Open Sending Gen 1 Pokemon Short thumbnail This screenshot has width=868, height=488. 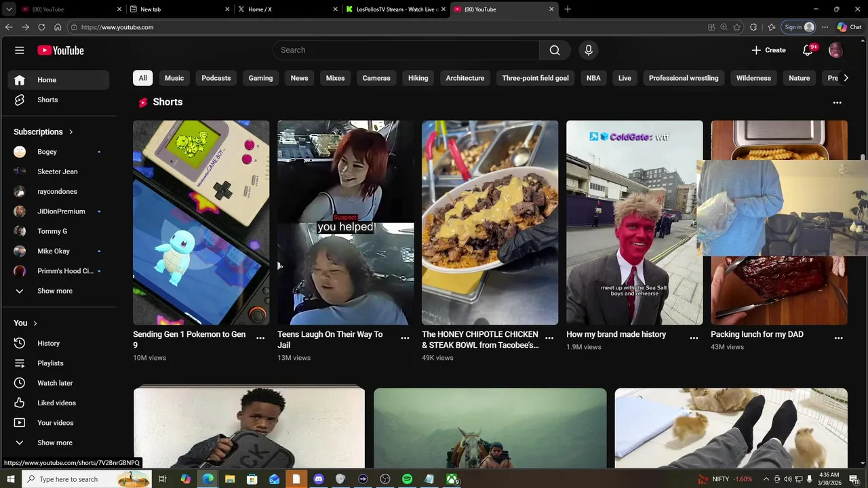point(201,223)
